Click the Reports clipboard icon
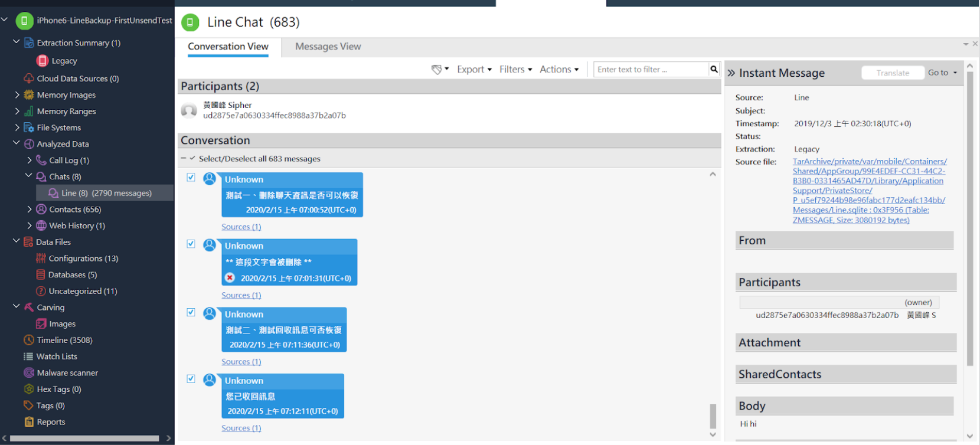The width and height of the screenshot is (980, 445). pos(29,422)
